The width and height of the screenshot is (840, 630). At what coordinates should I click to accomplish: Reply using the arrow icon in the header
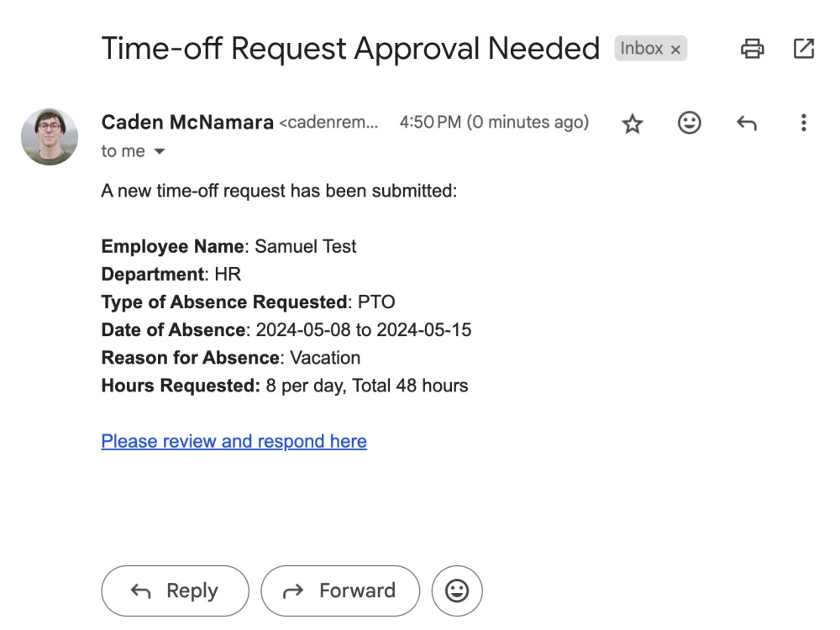pos(746,123)
